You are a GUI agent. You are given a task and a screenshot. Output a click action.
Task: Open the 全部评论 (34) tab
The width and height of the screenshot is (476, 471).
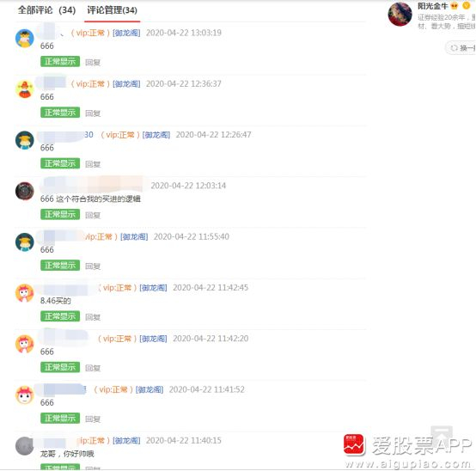(46, 10)
